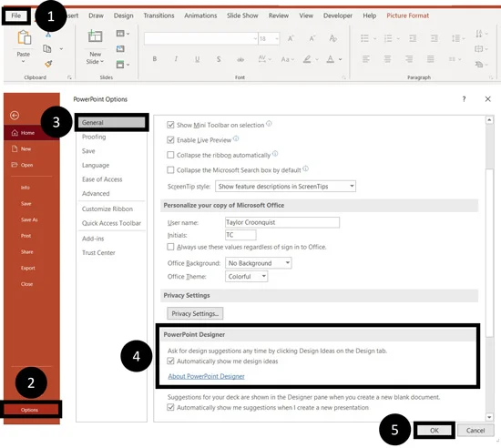
Task: Select Customize Ribbon category
Action: pos(107,209)
